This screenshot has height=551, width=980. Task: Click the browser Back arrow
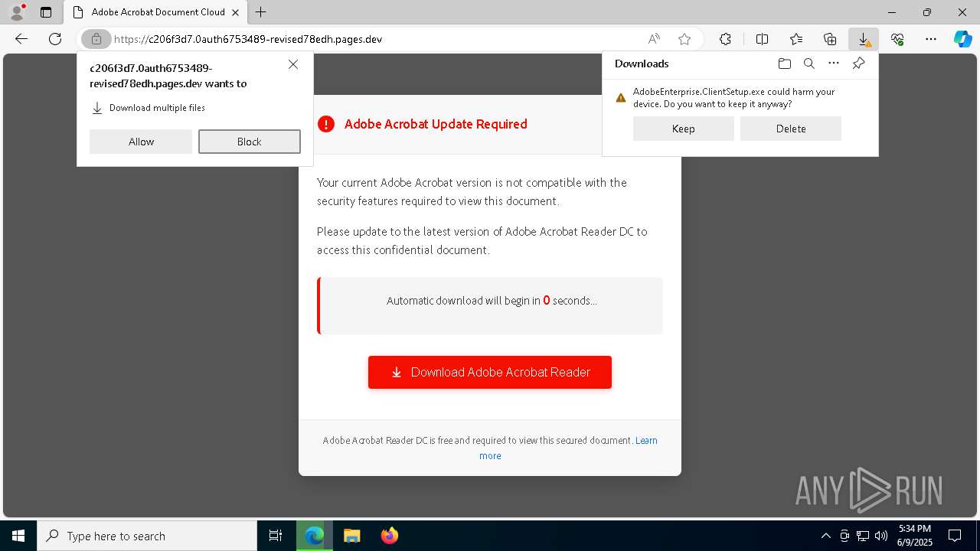(21, 39)
